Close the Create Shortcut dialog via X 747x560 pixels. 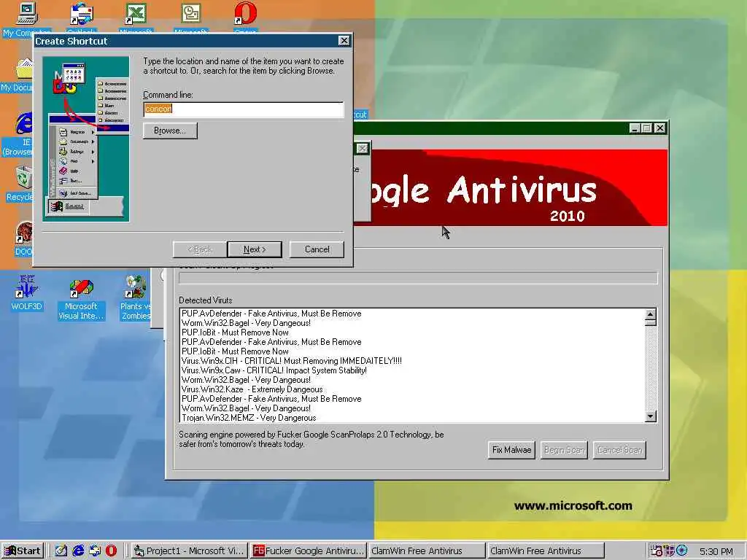click(344, 41)
